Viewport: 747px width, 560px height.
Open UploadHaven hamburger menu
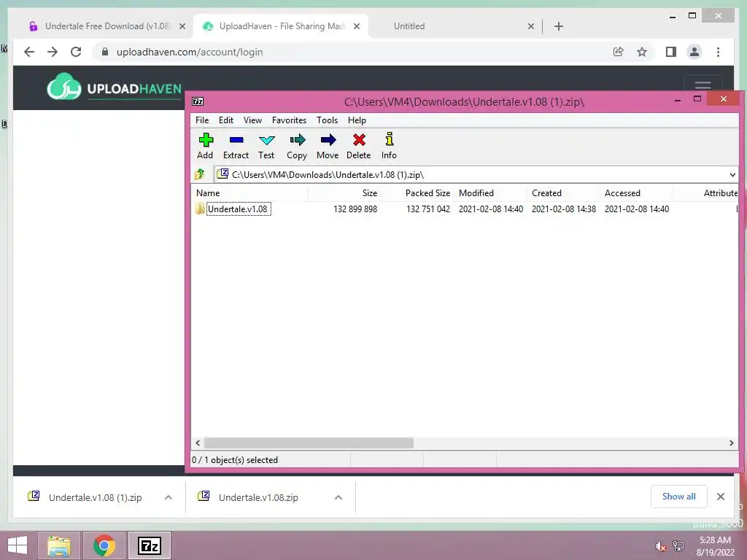[x=703, y=86]
